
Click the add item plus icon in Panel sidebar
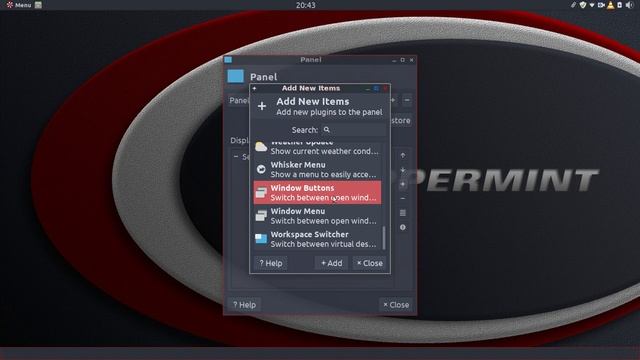pyautogui.click(x=403, y=184)
